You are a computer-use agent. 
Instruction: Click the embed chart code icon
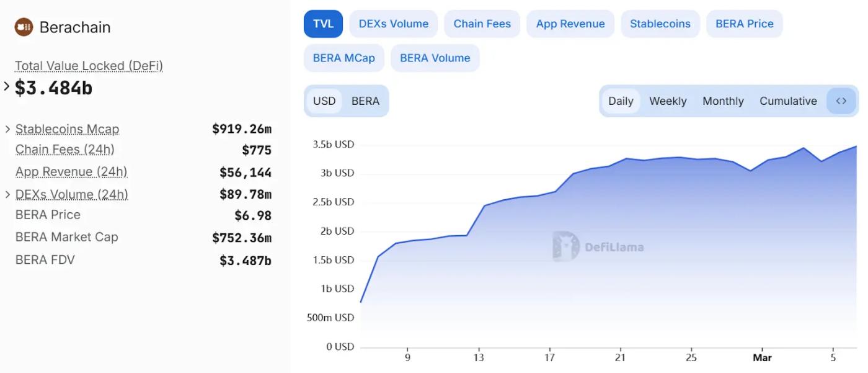click(x=841, y=101)
